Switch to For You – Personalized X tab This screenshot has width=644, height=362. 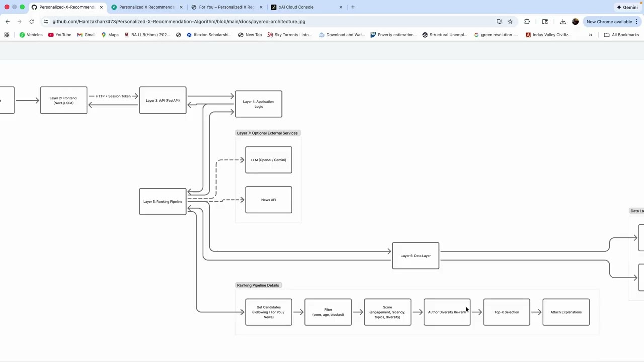[x=226, y=7]
